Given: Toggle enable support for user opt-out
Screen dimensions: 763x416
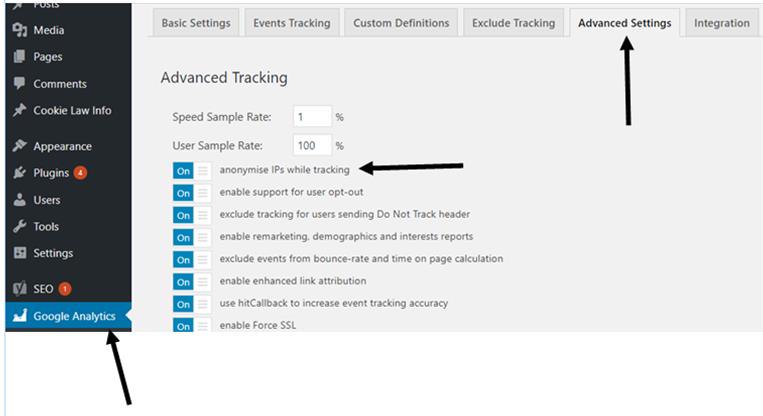Looking at the screenshot, I should pos(192,193).
